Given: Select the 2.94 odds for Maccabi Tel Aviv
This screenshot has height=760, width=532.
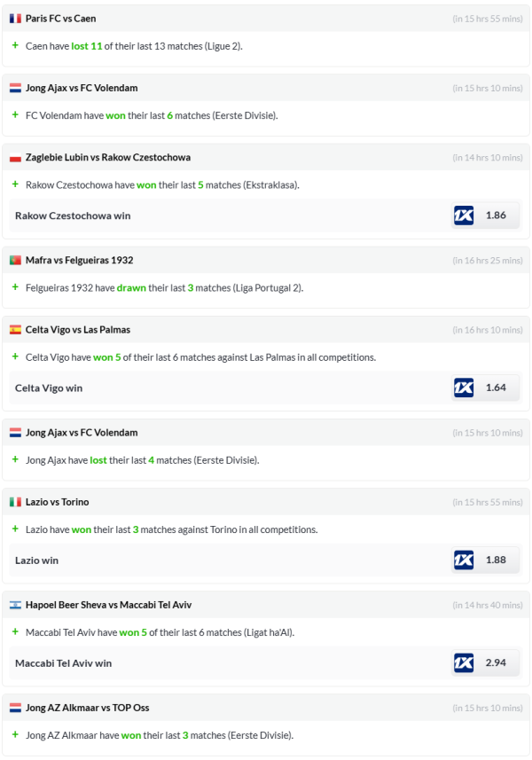Looking at the screenshot, I should point(496,662).
